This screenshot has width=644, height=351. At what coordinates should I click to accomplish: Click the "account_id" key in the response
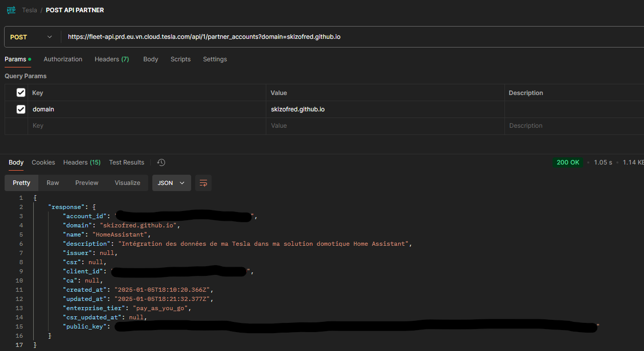(x=84, y=216)
